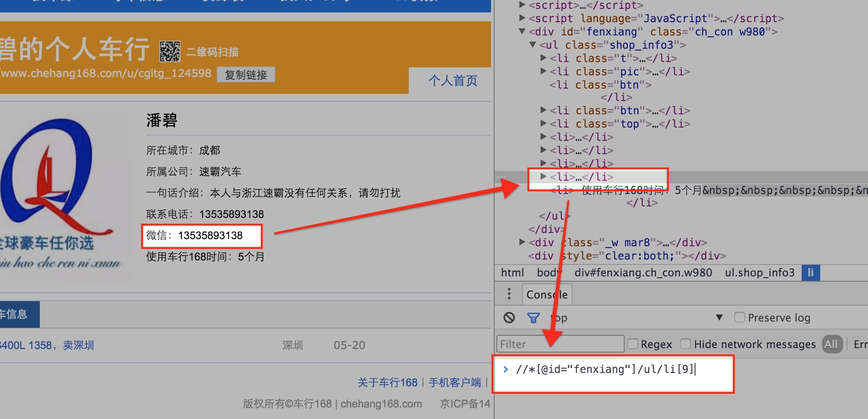Open the Console drawer tab
The image size is (868, 419).
click(x=547, y=294)
